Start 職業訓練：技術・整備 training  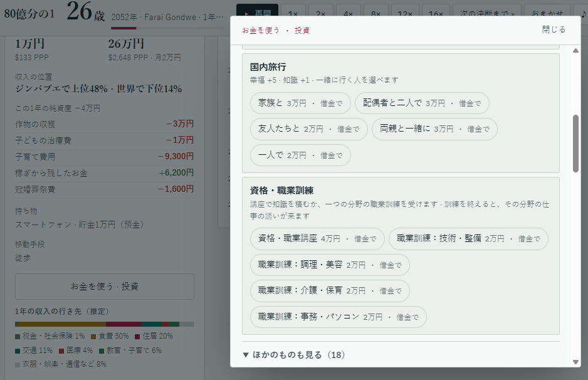tap(468, 238)
